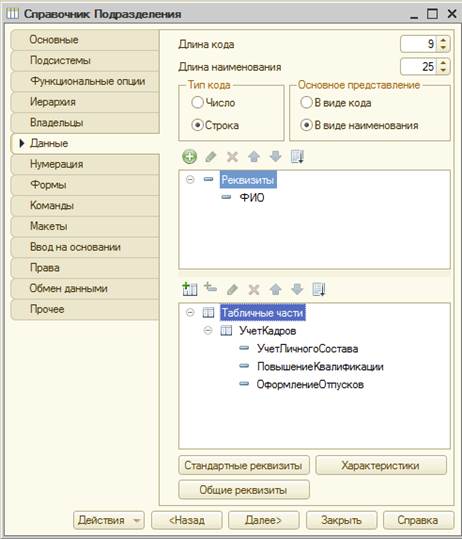Click the green add attribute icon
This screenshot has height=539, width=462.
pos(189,157)
